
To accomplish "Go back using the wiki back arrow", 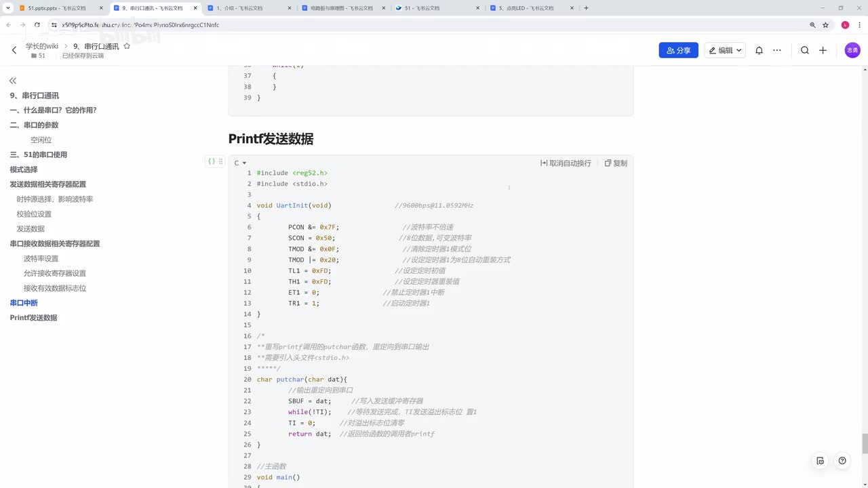I will [x=14, y=50].
